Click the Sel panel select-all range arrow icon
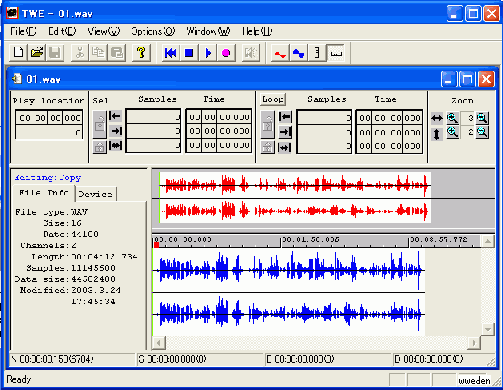 116,146
